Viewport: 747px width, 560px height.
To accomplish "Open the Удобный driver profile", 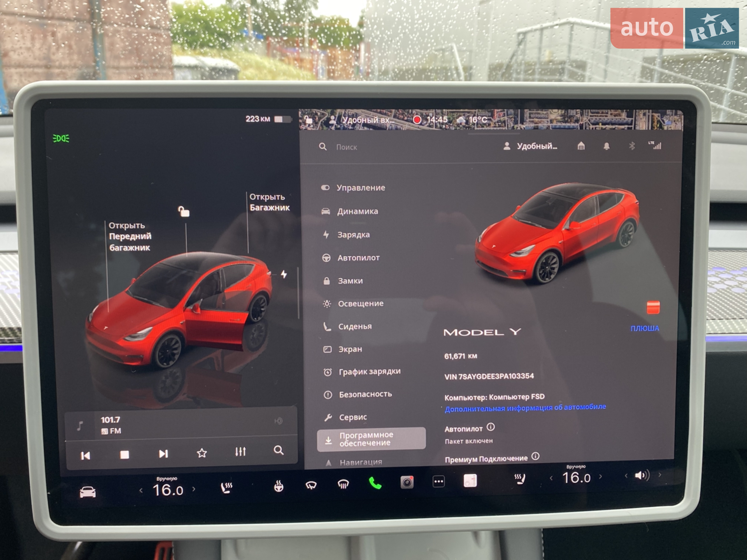I will 530,146.
